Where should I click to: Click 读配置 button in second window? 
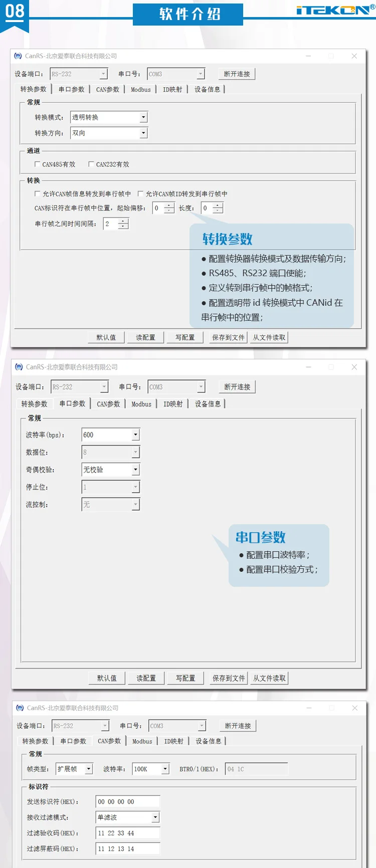click(146, 678)
